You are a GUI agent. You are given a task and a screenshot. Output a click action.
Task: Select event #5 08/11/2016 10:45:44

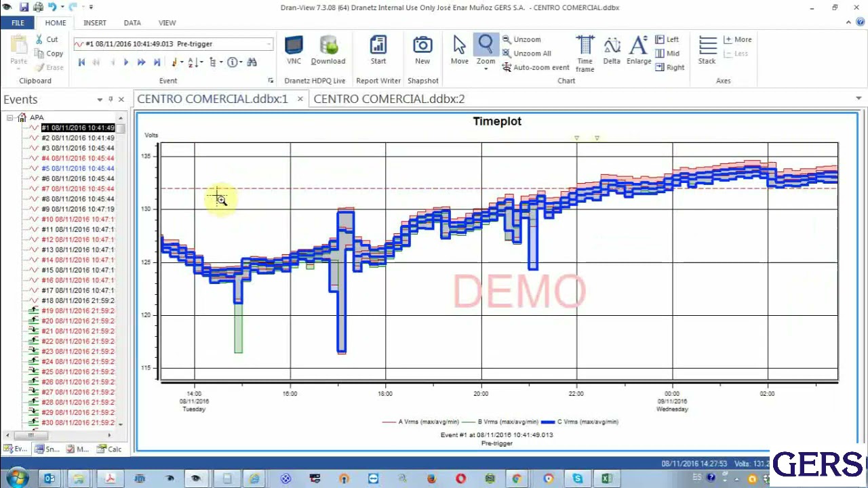77,169
